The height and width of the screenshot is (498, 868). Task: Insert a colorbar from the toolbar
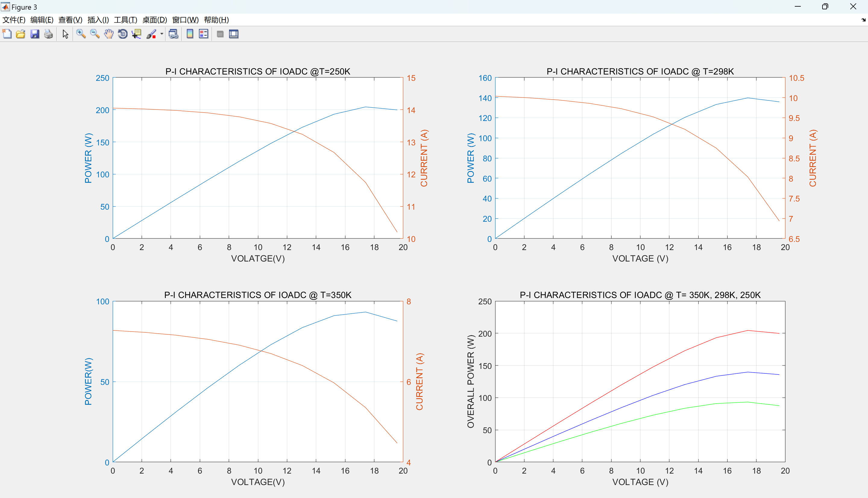pos(190,34)
